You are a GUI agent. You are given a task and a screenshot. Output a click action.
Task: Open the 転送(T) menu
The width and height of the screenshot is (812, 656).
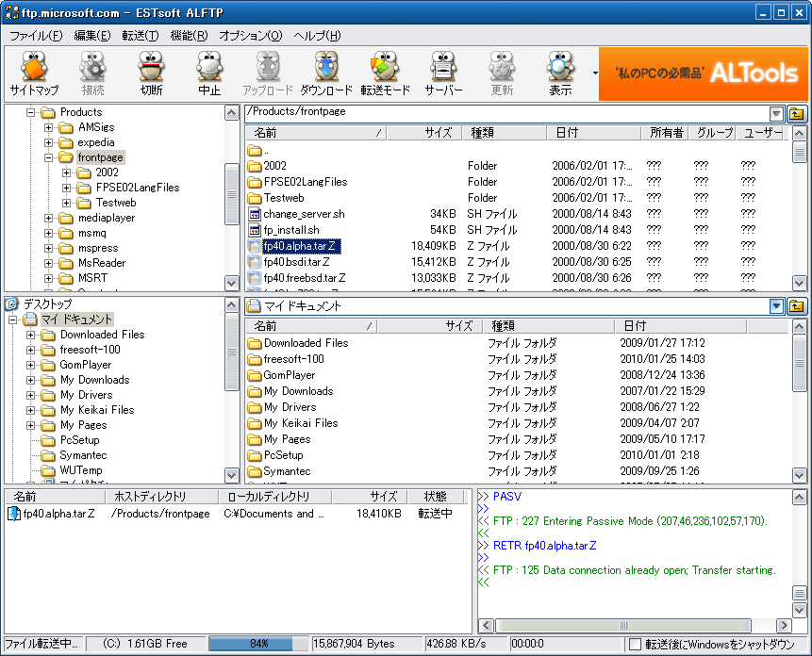pyautogui.click(x=141, y=36)
